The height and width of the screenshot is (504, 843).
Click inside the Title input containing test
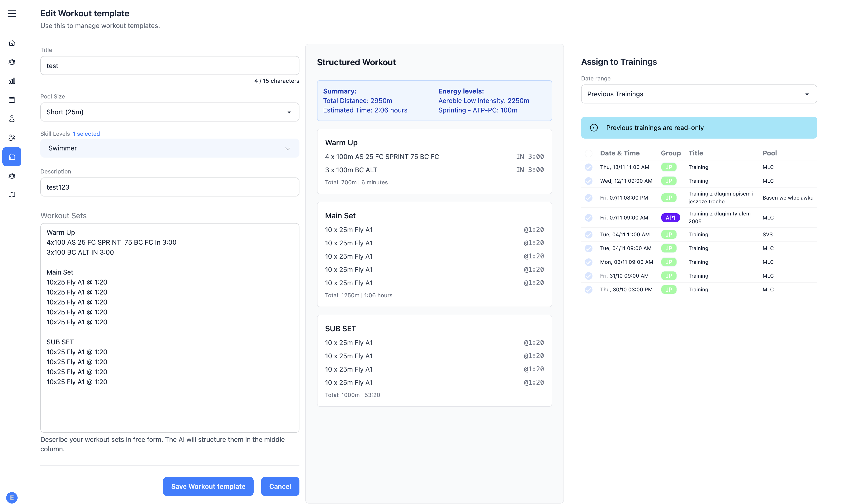pos(170,65)
